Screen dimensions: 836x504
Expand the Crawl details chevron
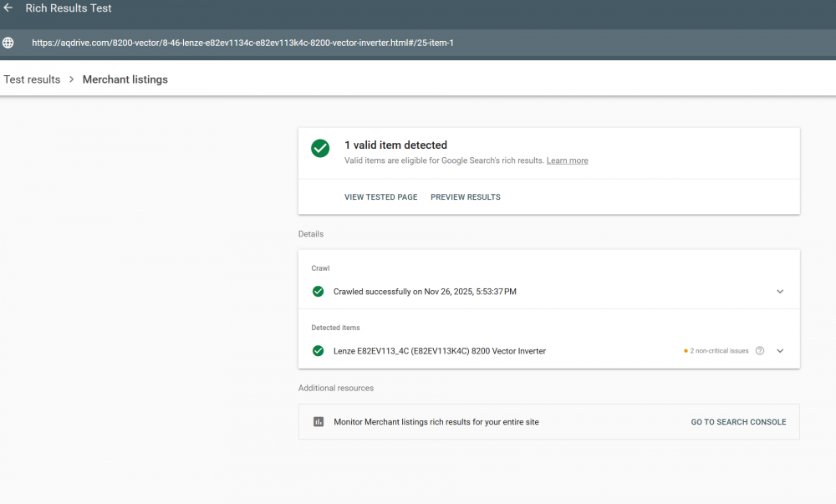pyautogui.click(x=780, y=292)
